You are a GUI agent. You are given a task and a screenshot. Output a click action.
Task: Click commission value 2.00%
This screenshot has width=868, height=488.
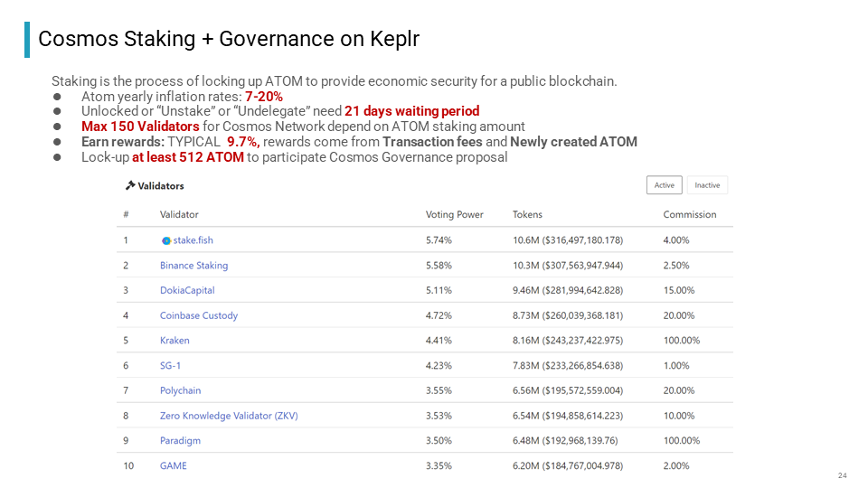tap(676, 466)
